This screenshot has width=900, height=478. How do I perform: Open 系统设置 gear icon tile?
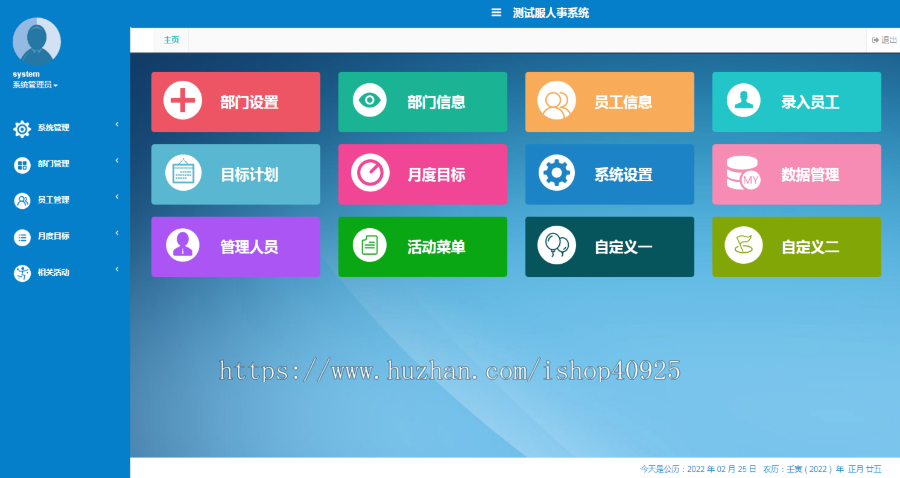pyautogui.click(x=609, y=174)
